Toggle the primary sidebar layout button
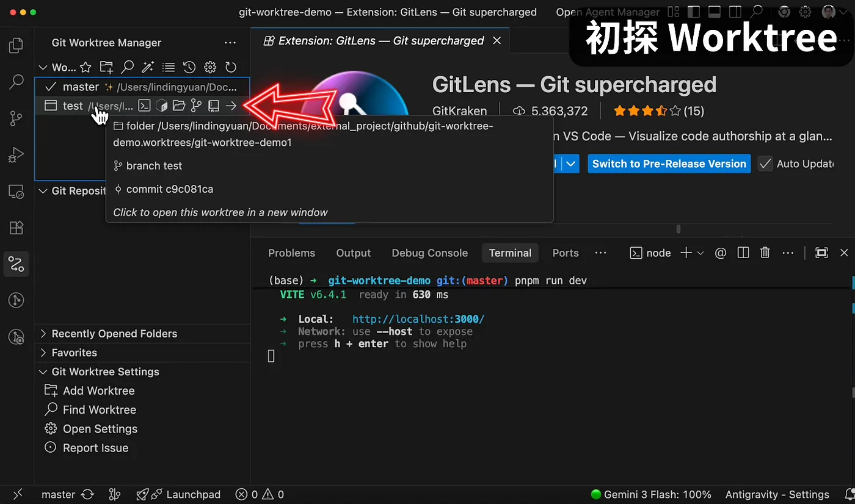 (x=693, y=12)
